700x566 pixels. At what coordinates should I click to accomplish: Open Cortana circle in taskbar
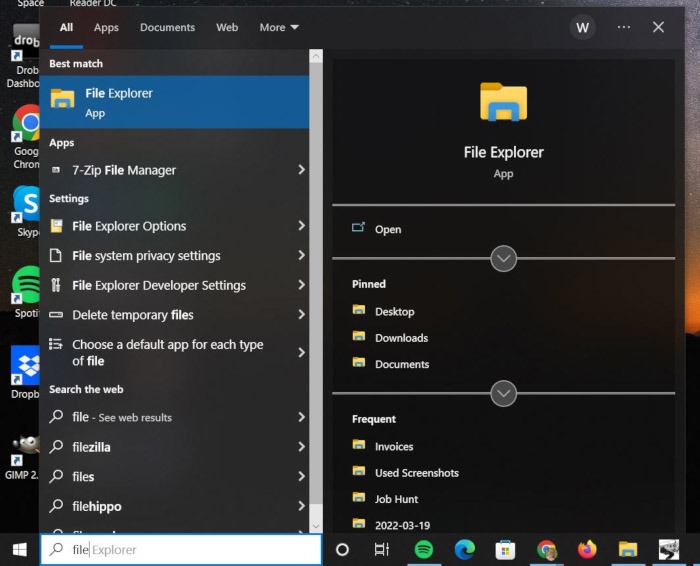pyautogui.click(x=342, y=549)
